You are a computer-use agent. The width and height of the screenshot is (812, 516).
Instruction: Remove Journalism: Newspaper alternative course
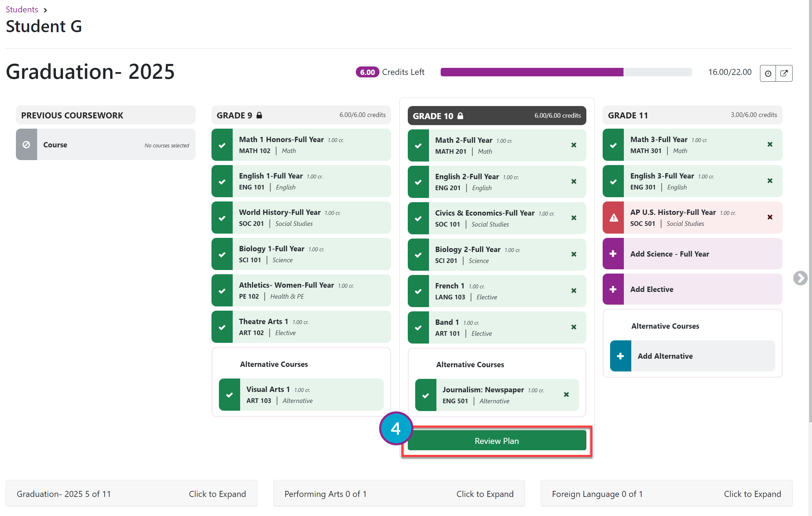coord(566,394)
